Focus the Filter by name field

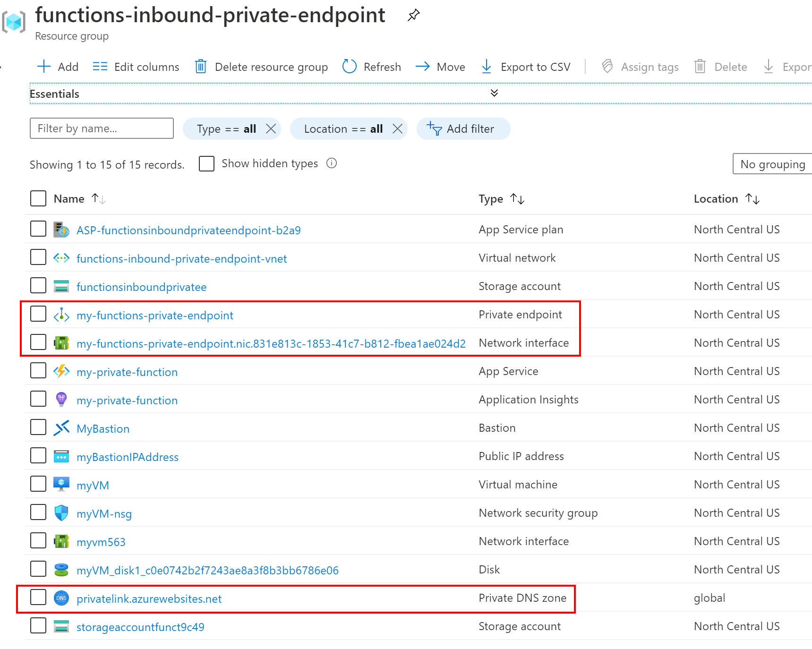(x=102, y=128)
